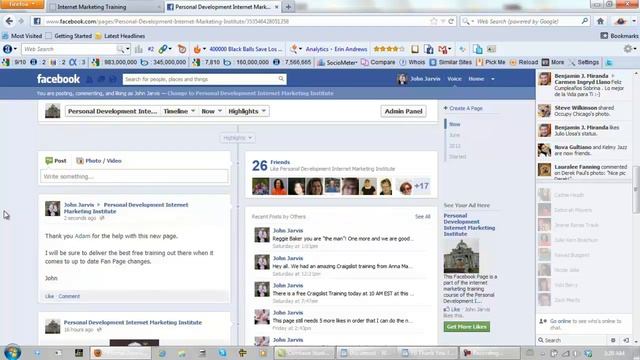This screenshot has height=360, width=640.
Task: Open the John Jarvis post about Craigslist training today
Action: tap(343, 293)
